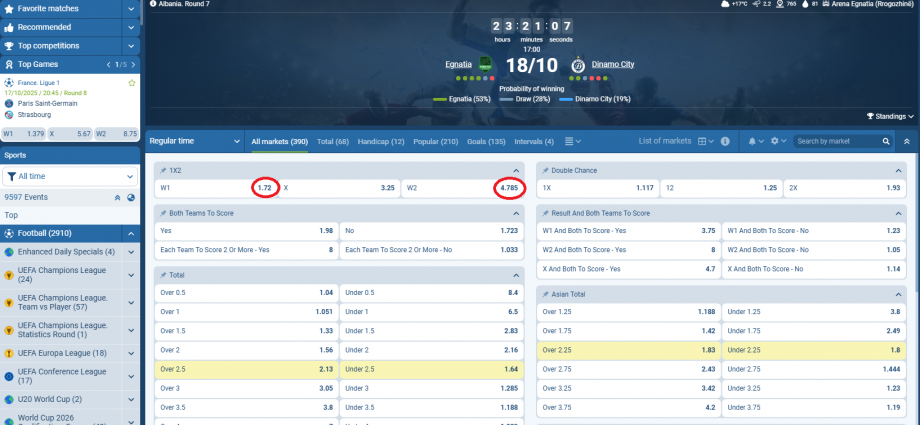Open the Dinamo City team link
The image size is (920, 425).
point(613,65)
